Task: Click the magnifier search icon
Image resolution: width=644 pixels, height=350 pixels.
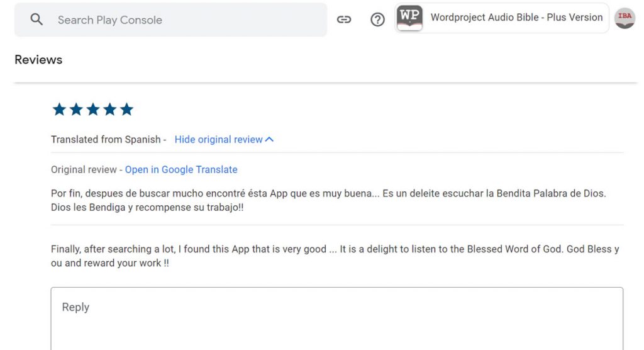Action: (37, 20)
